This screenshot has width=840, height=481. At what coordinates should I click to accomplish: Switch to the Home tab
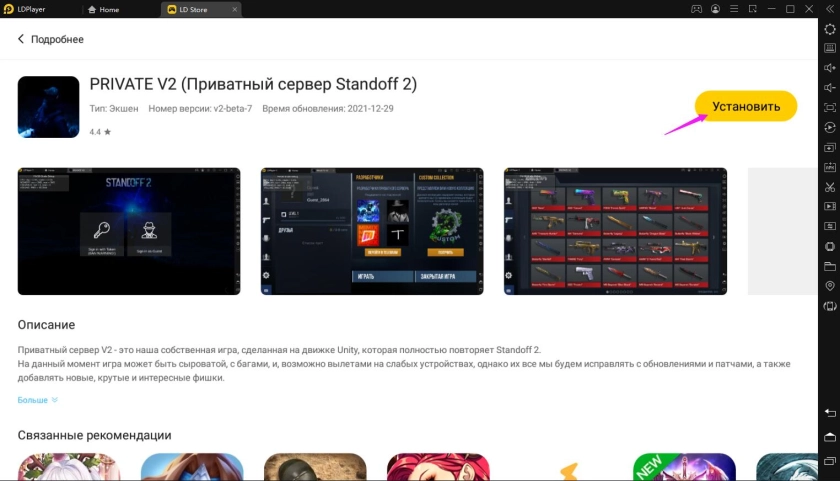pyautogui.click(x=103, y=9)
